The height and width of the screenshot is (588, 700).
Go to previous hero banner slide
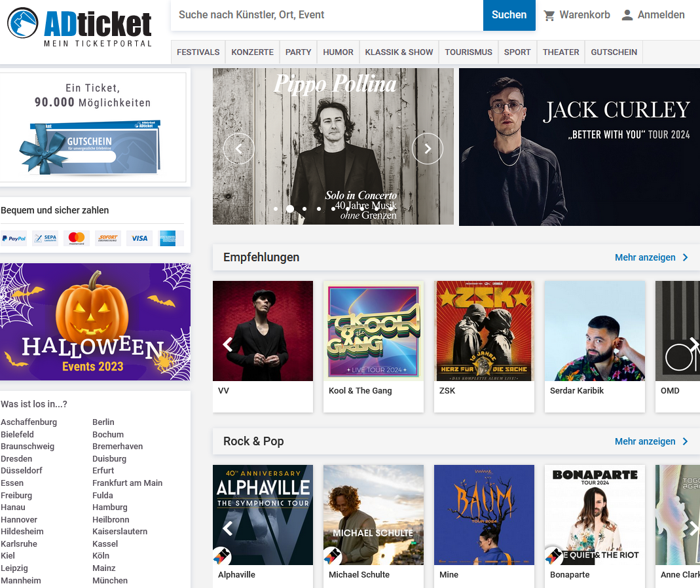point(239,149)
